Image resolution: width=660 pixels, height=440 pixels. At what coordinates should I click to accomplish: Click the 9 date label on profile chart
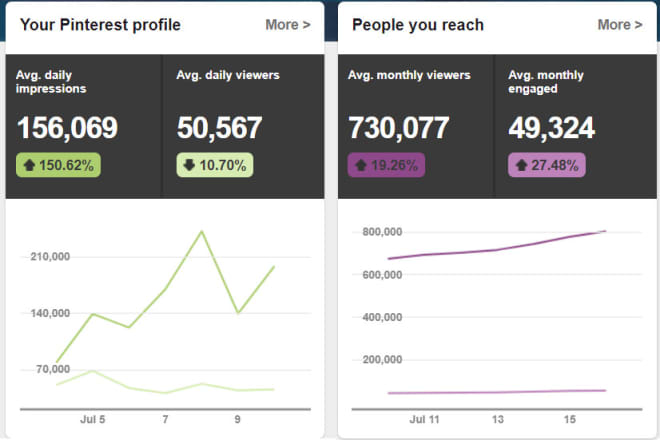pyautogui.click(x=237, y=419)
